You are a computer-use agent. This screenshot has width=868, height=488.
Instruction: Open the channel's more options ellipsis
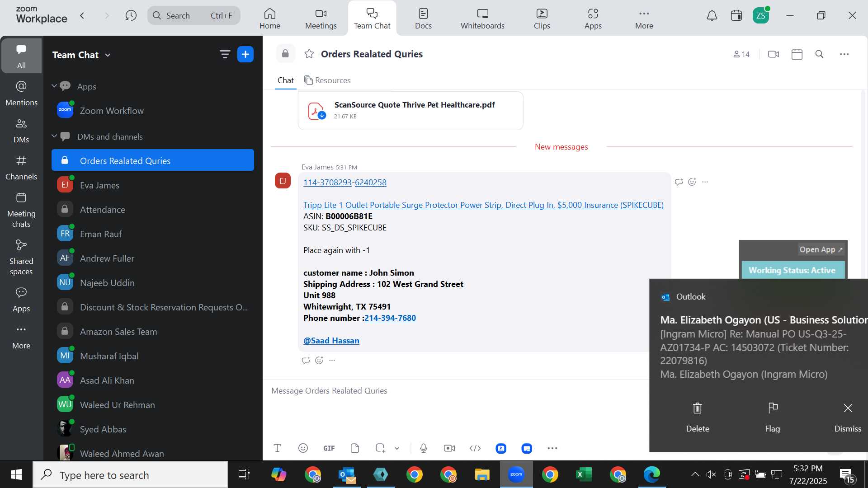844,54
